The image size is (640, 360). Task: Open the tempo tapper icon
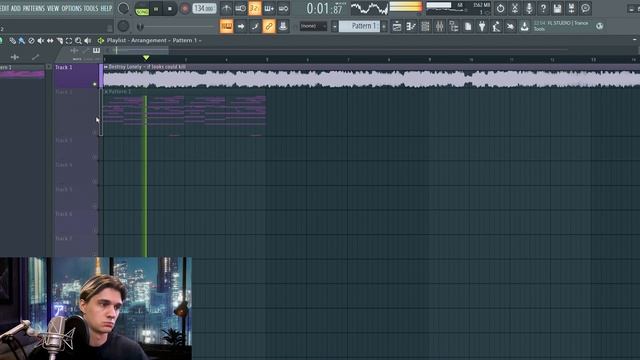pos(496,27)
